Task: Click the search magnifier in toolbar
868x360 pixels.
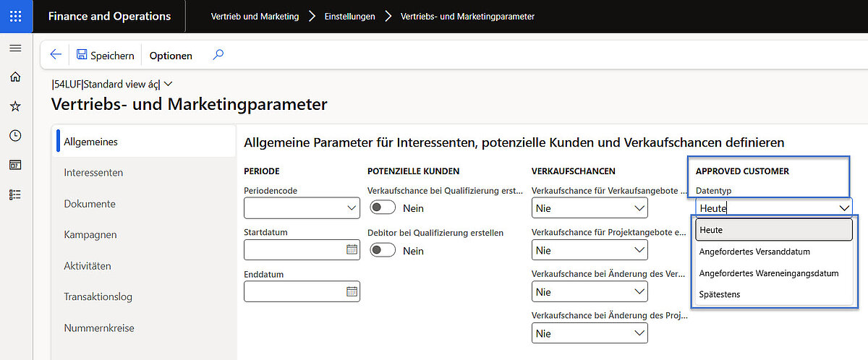Action: pyautogui.click(x=218, y=55)
